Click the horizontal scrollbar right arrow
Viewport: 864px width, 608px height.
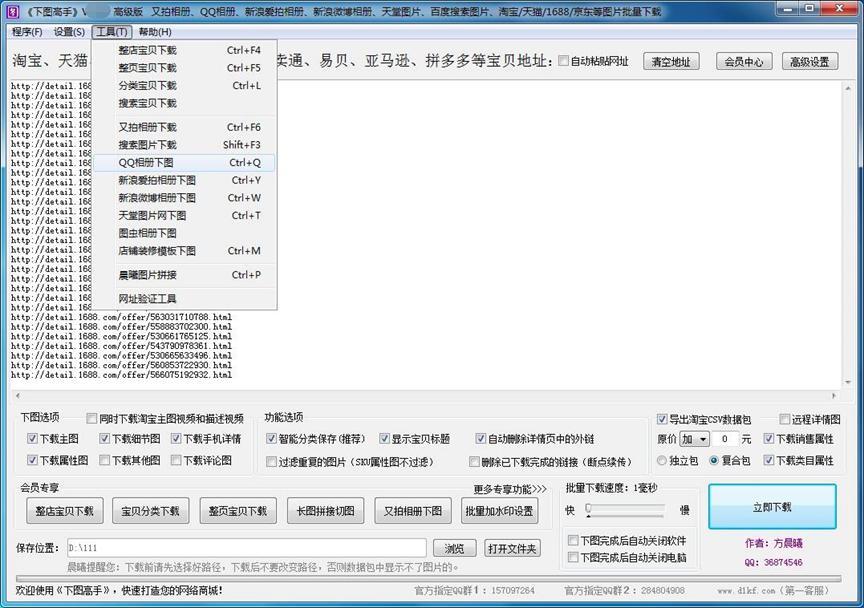(834, 396)
